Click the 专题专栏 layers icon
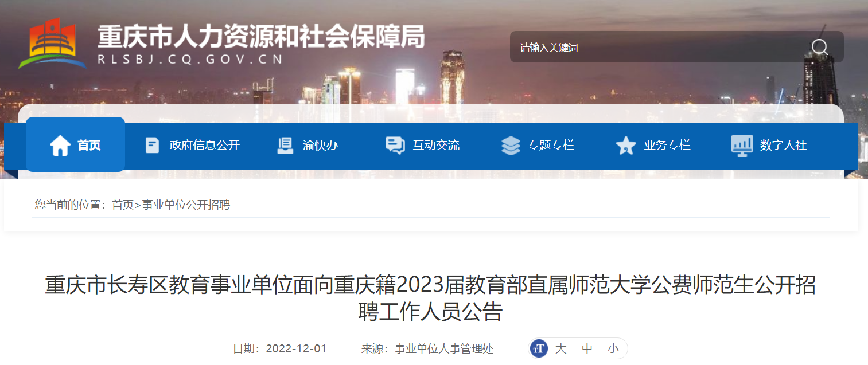868x365 pixels. [x=511, y=146]
